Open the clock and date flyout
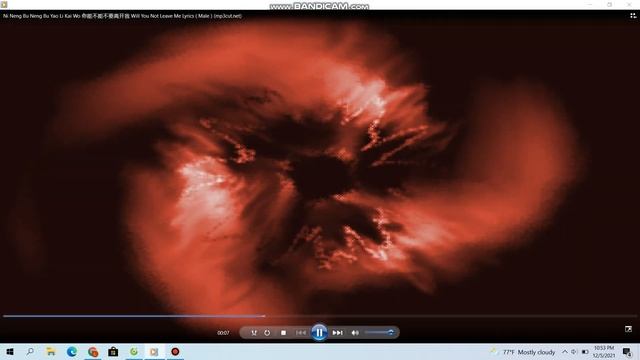The image size is (640, 360). (x=604, y=352)
